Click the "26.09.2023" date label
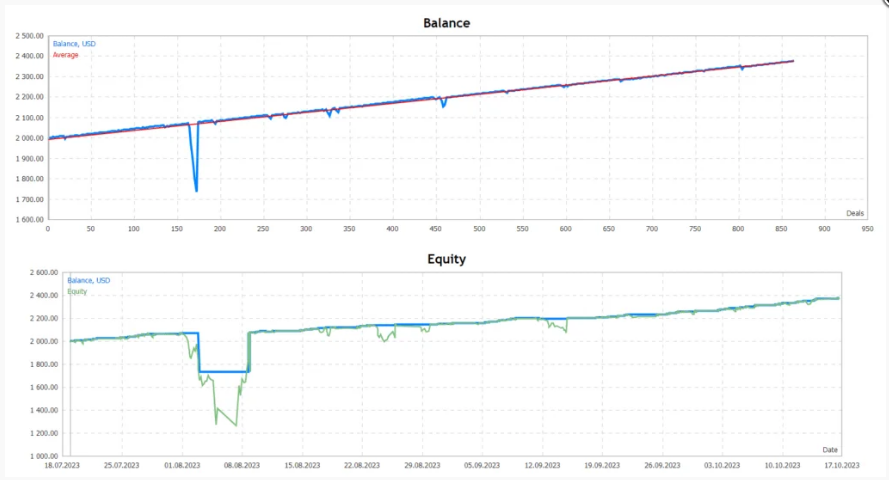889x480 pixels. [x=662, y=465]
